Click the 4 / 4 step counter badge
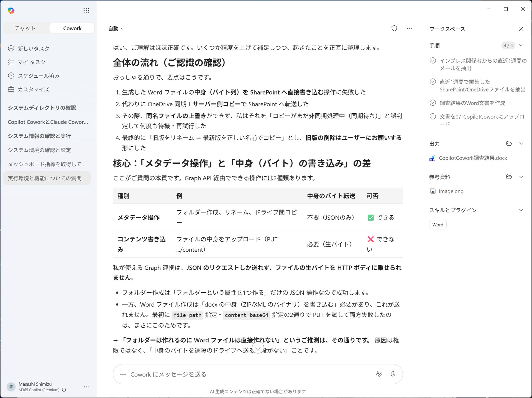Viewport: 532px width, 398px height. 508,45
